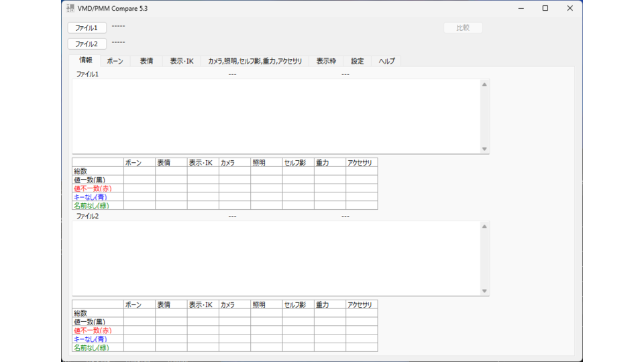Click 表情 column header in lower table

[x=171, y=304]
